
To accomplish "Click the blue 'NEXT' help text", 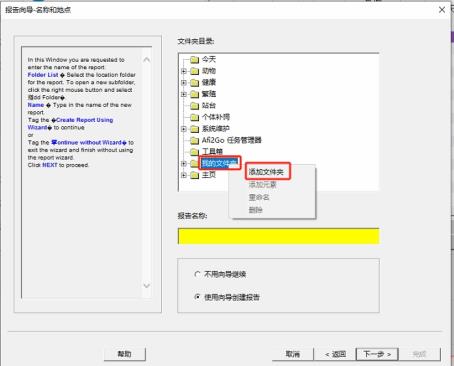I will pyautogui.click(x=50, y=165).
